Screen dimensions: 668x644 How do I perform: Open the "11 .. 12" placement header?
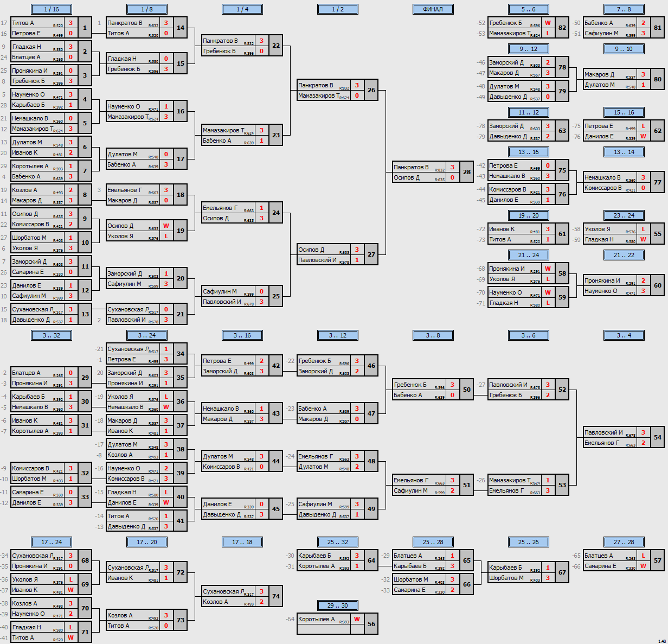click(529, 112)
